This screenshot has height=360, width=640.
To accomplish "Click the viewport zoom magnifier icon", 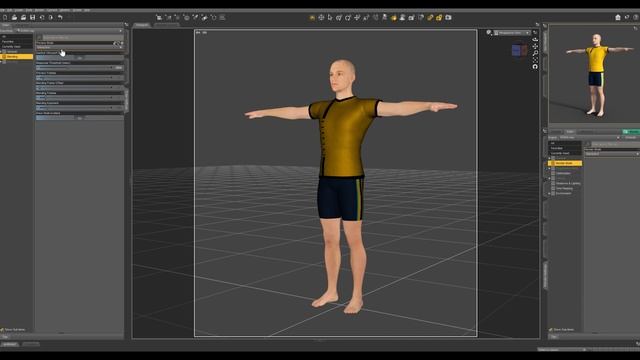I will (535, 53).
